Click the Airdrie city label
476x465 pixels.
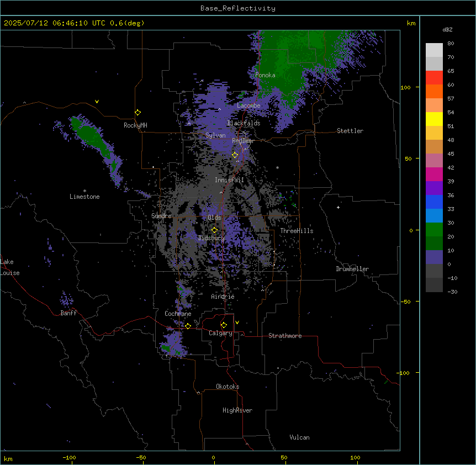223,297
